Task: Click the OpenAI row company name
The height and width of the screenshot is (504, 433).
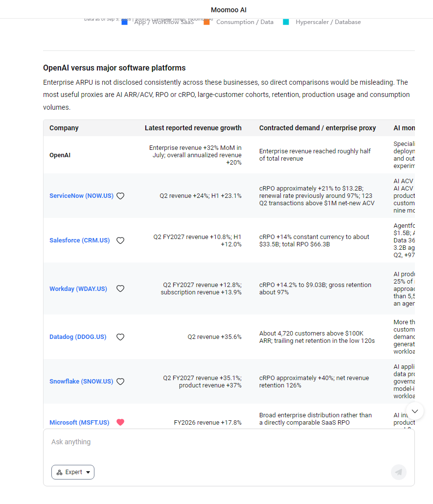Action: pyautogui.click(x=60, y=155)
